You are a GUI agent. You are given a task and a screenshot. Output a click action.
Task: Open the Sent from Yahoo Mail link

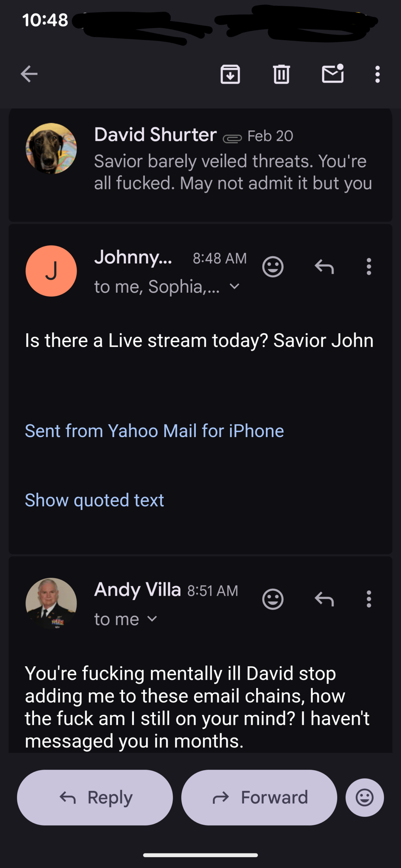[x=154, y=431]
